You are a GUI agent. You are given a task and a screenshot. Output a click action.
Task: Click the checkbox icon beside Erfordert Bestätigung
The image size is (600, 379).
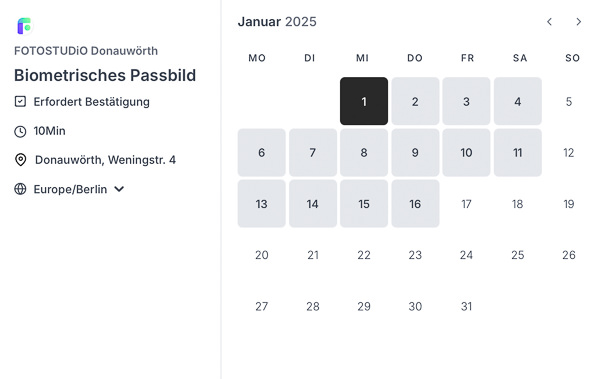pos(20,101)
